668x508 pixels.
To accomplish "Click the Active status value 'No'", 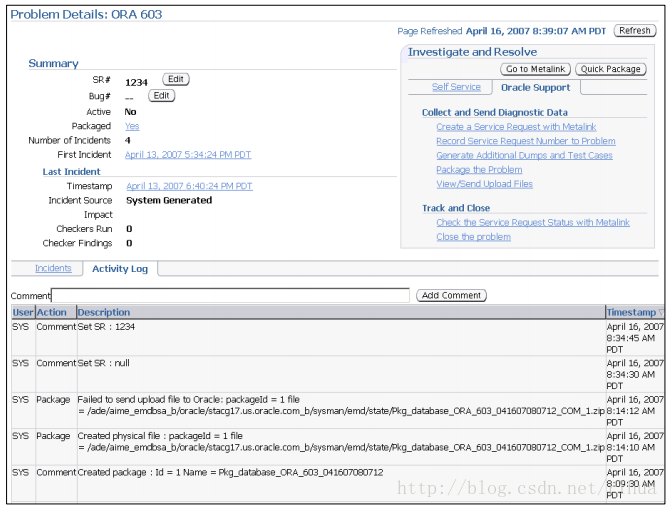I will (130, 112).
